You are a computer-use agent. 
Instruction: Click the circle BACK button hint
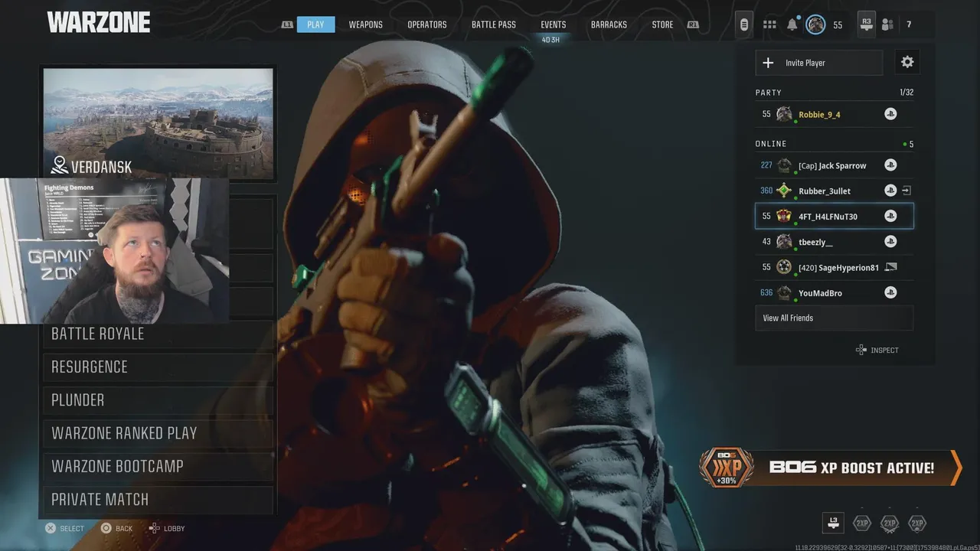tap(116, 528)
